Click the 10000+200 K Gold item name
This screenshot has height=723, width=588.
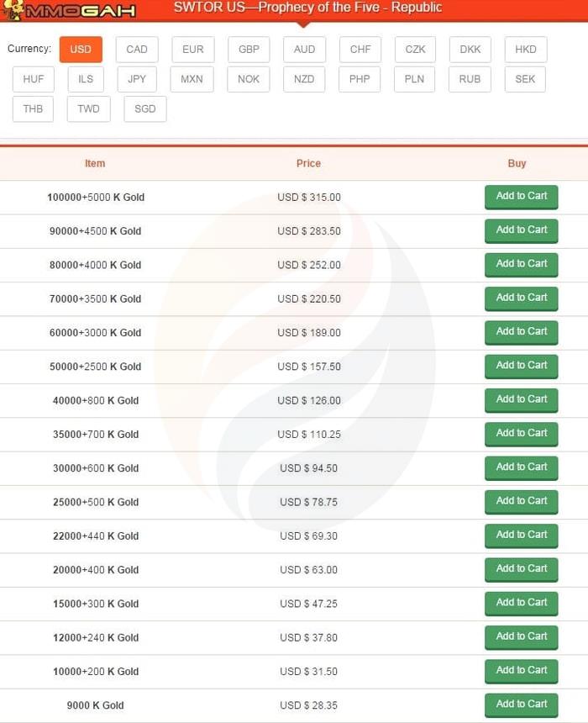pyautogui.click(x=96, y=672)
